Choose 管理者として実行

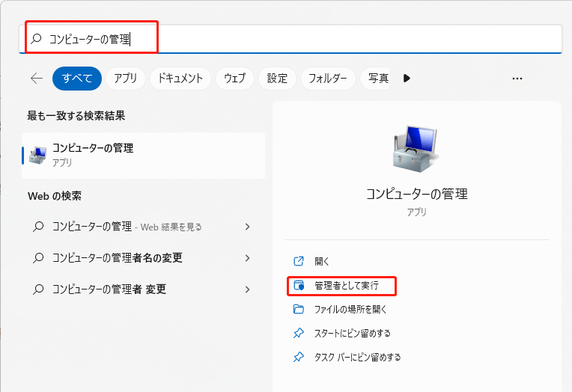[x=347, y=286]
